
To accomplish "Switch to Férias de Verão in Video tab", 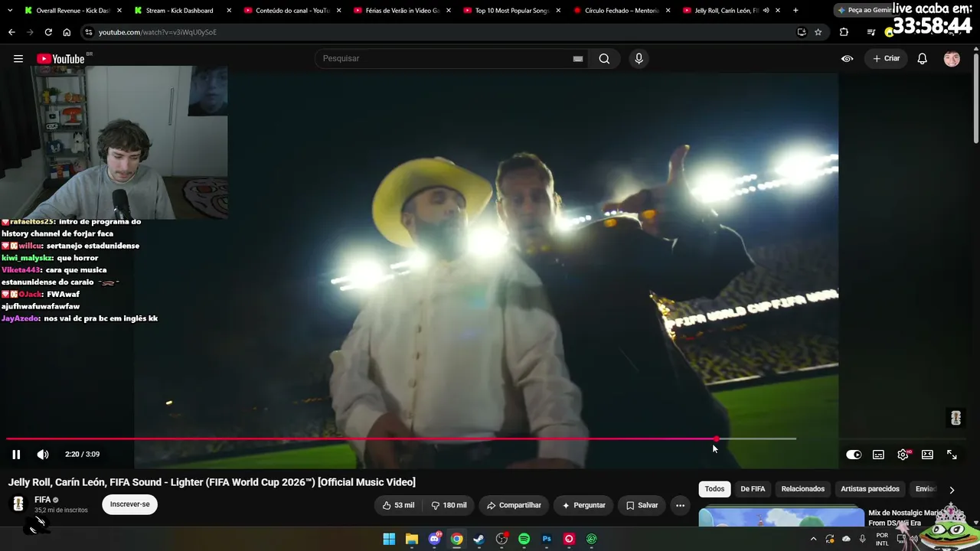I will pos(401,11).
